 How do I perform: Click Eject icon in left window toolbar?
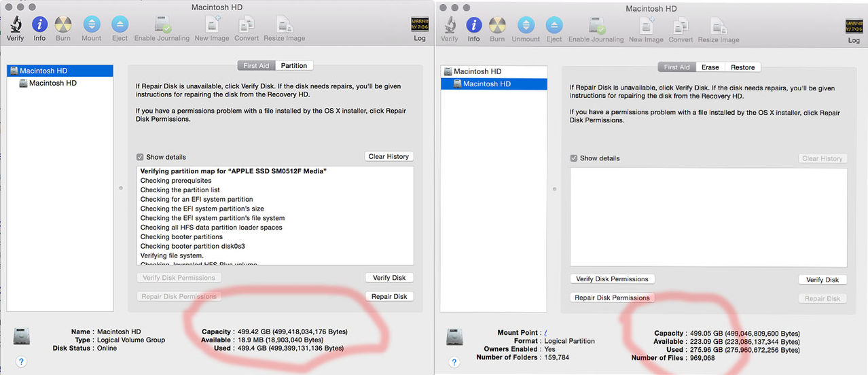pyautogui.click(x=120, y=24)
